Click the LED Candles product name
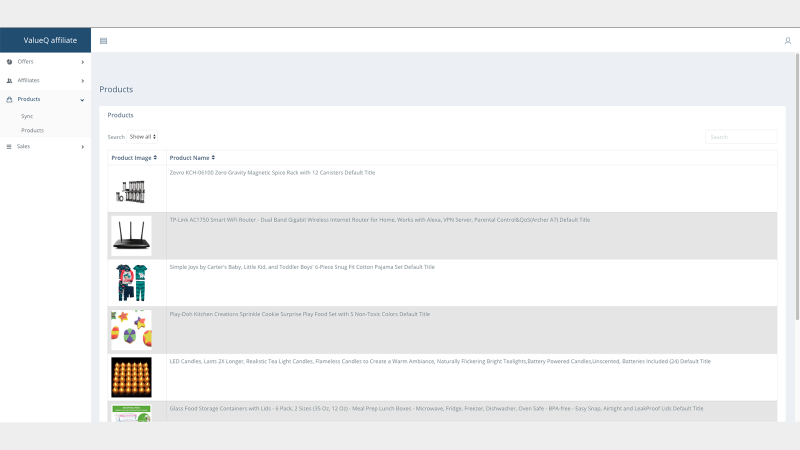 point(440,361)
